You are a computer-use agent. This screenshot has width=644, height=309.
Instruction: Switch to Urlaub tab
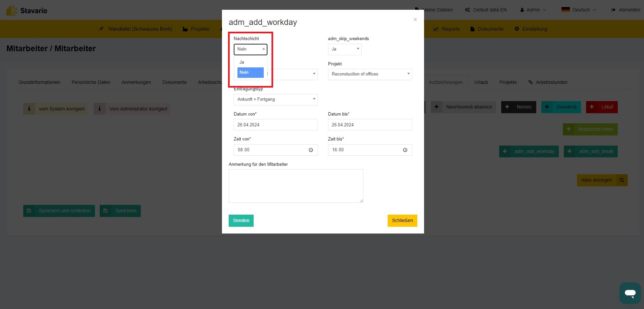pos(481,82)
